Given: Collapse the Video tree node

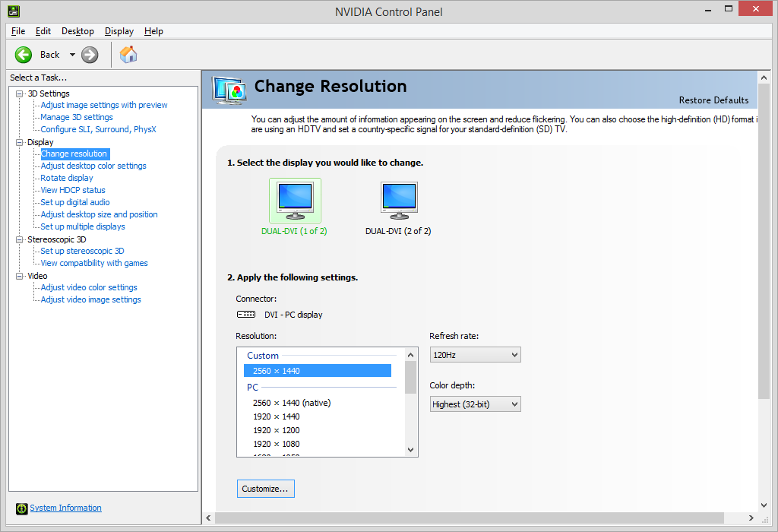Looking at the screenshot, I should (x=20, y=276).
